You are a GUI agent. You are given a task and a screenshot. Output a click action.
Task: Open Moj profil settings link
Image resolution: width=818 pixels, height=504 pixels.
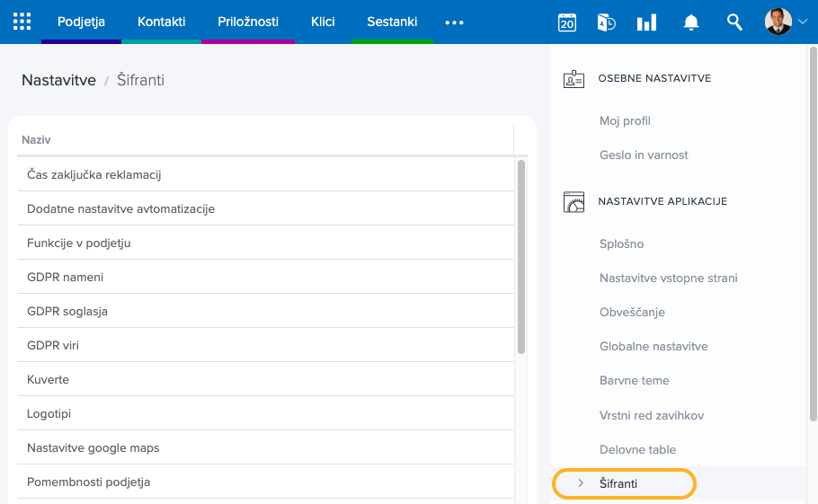coord(625,120)
